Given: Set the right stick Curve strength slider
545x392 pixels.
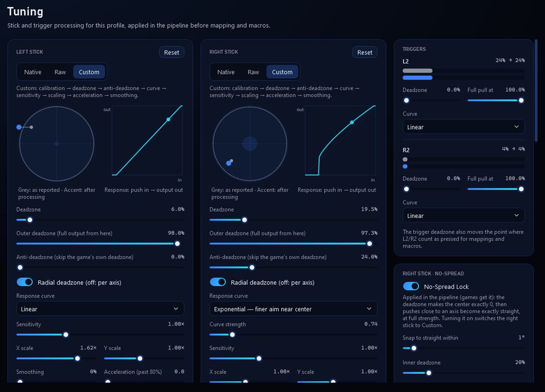Looking at the screenshot, I should pyautogui.click(x=293, y=335).
